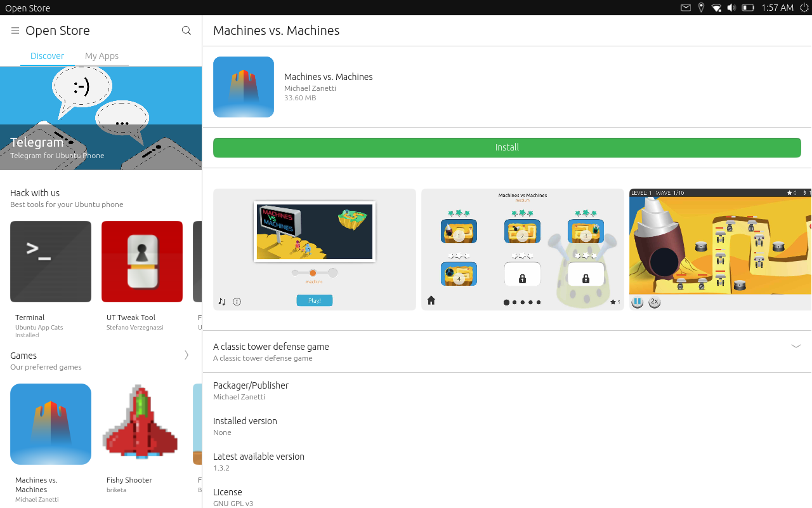Click the Play! button in first screenshot
The height and width of the screenshot is (508, 812).
tap(315, 300)
